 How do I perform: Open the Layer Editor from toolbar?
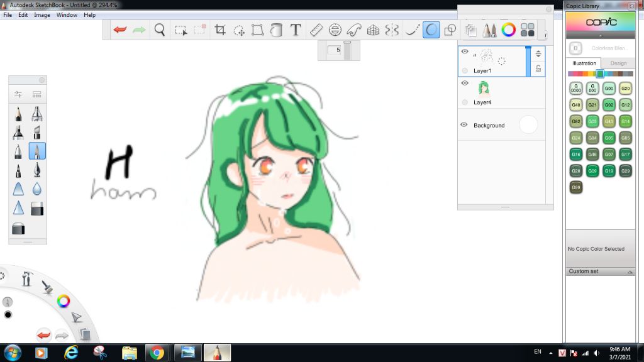point(470,30)
